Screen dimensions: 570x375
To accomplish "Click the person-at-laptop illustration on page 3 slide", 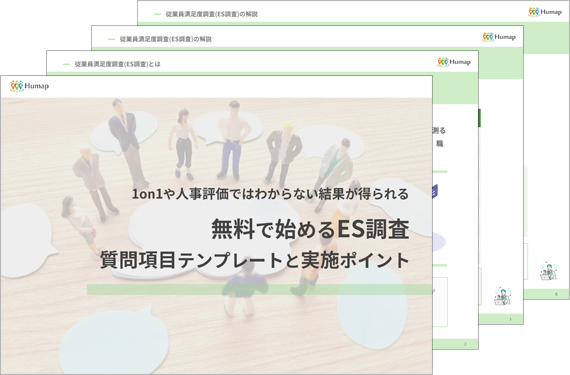I will tap(502, 296).
